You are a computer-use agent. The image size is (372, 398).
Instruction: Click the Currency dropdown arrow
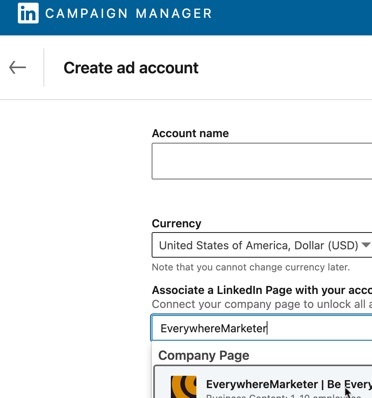[x=366, y=245]
